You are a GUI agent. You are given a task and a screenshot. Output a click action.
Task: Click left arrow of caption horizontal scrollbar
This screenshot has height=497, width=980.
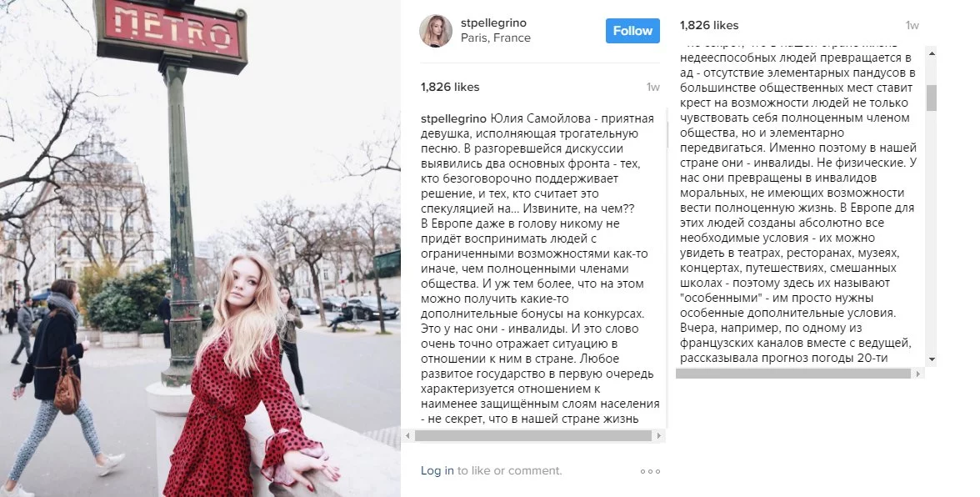click(x=408, y=436)
